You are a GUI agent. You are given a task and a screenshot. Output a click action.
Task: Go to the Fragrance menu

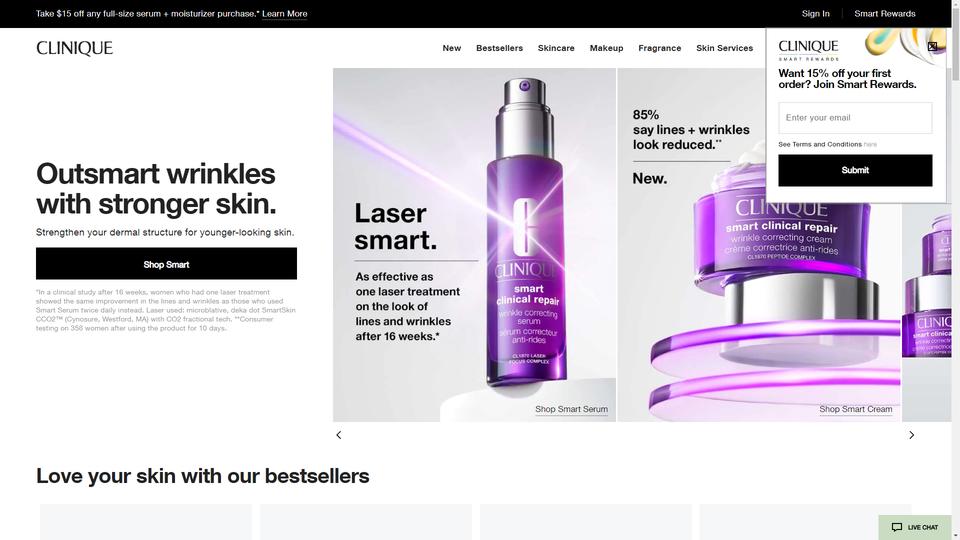(659, 48)
